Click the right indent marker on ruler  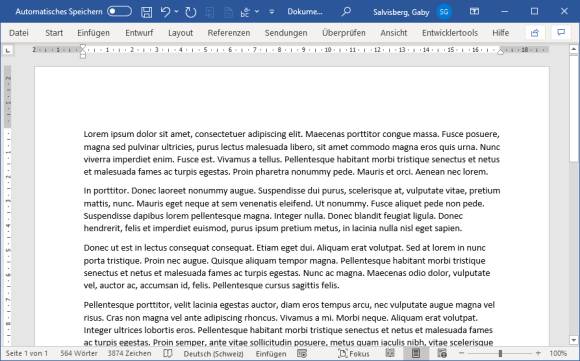[x=500, y=51]
